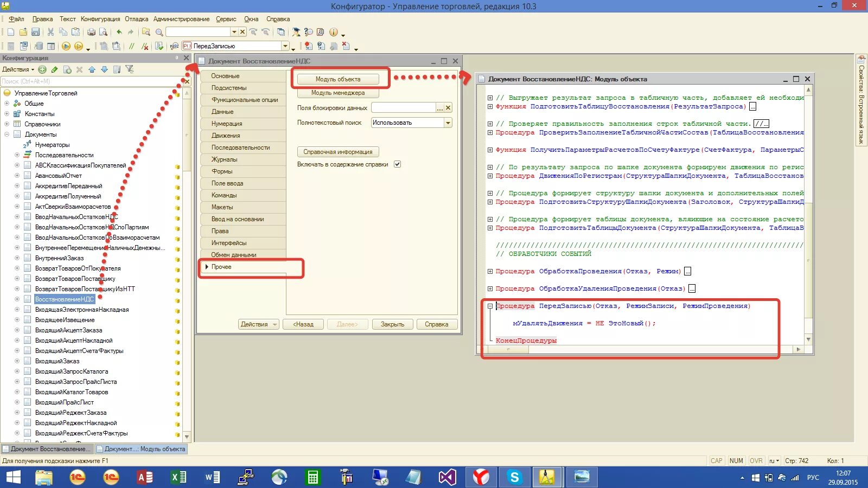Image resolution: width=868 pixels, height=488 pixels.
Task: Toggle the Включать в содержание справки checkbox
Action: tap(397, 164)
